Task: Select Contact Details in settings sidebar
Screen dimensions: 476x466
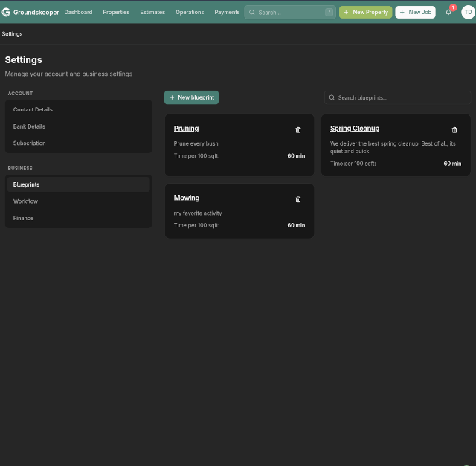Action: (33, 109)
